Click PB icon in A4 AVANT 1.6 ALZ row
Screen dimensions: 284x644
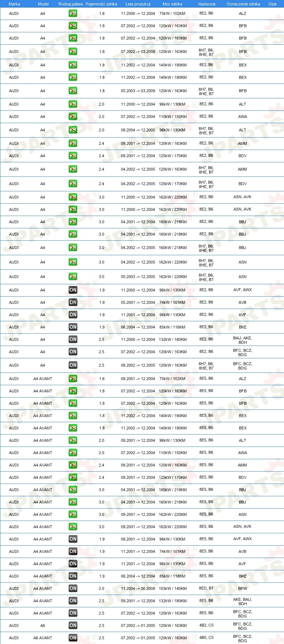tap(73, 379)
